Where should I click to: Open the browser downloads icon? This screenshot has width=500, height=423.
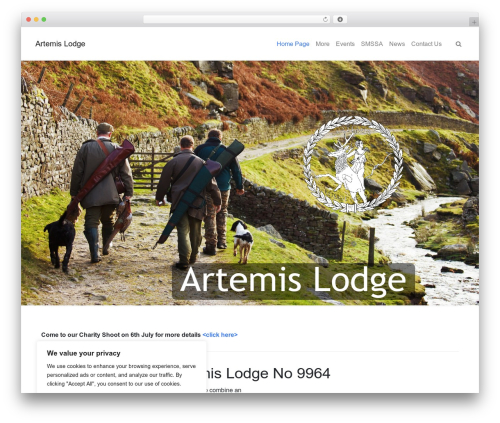click(340, 19)
